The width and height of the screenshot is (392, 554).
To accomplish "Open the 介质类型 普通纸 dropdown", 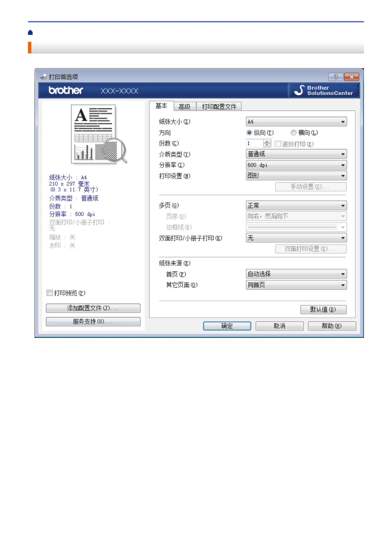I will (296, 154).
